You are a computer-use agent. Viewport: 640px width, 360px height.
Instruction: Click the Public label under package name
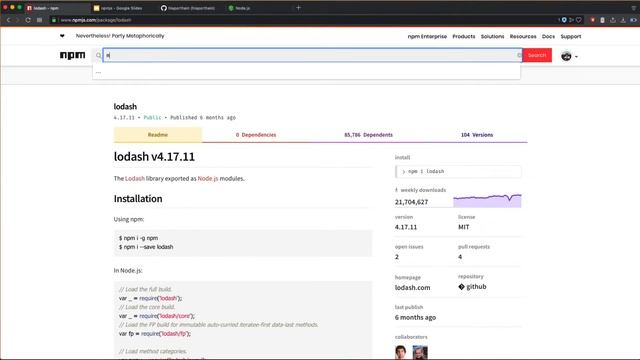click(x=152, y=118)
